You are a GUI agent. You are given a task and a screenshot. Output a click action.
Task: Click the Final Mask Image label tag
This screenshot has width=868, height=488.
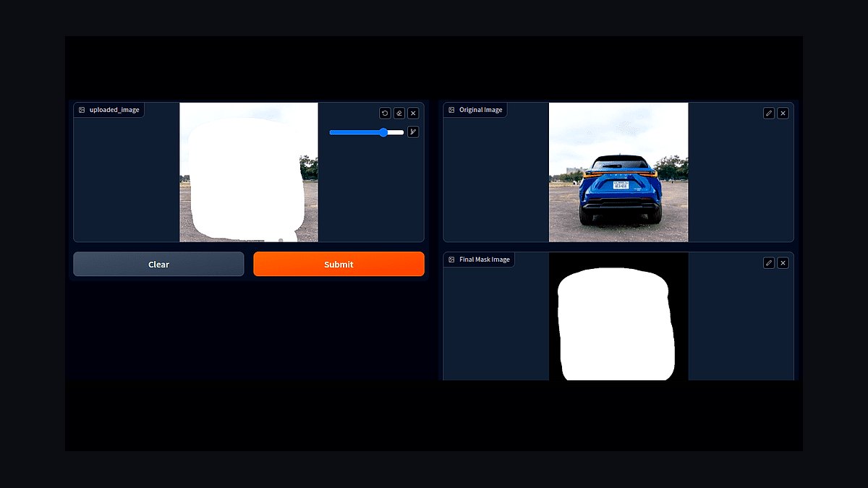click(x=479, y=260)
